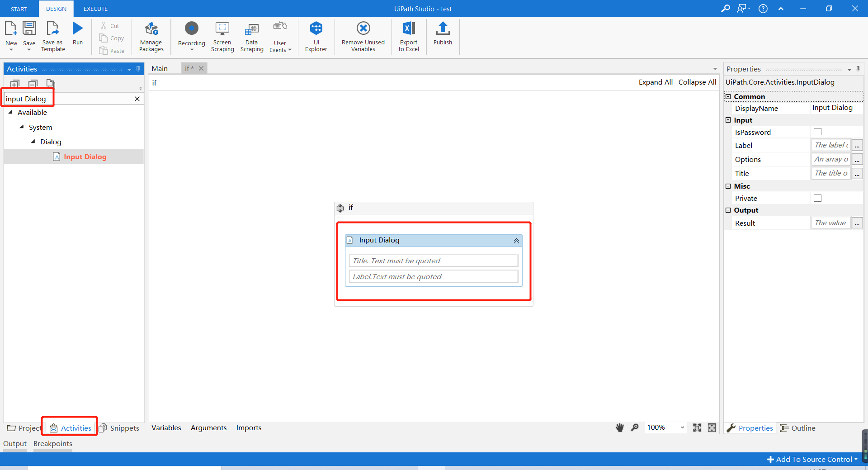The height and width of the screenshot is (470, 868).
Task: Open the Recording tool
Action: coord(191,36)
